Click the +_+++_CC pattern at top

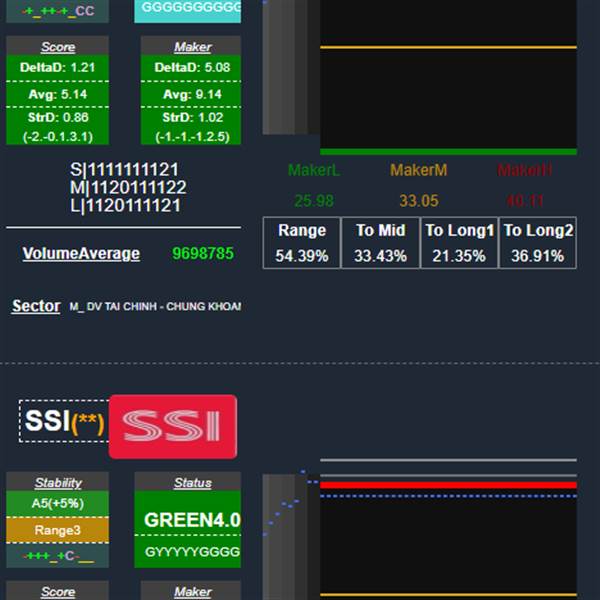[x=57, y=11]
